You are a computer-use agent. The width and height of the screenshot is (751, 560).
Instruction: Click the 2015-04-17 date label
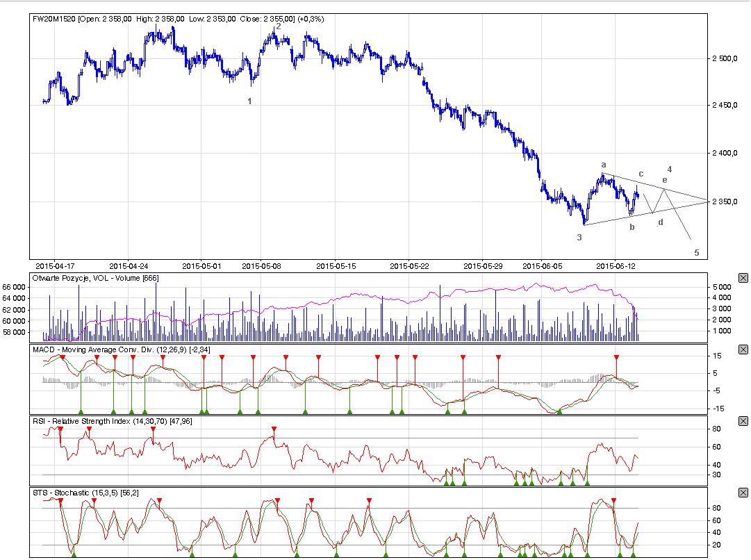55,266
